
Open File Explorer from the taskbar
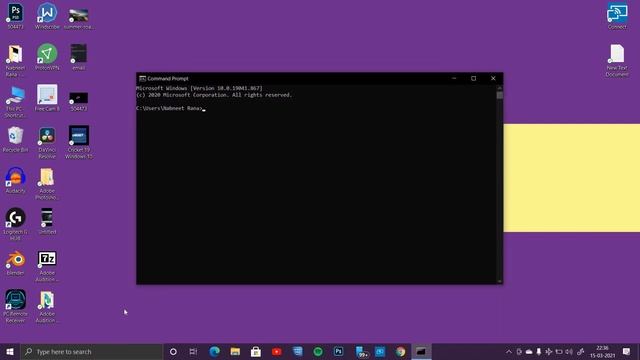[235, 351]
